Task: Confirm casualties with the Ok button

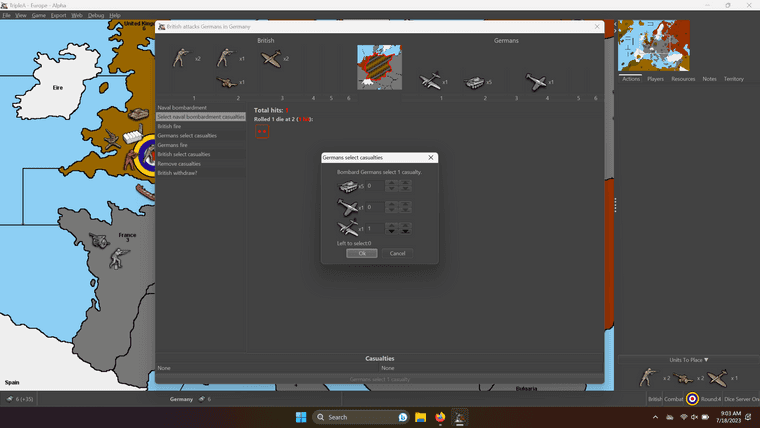Action: 361,253
